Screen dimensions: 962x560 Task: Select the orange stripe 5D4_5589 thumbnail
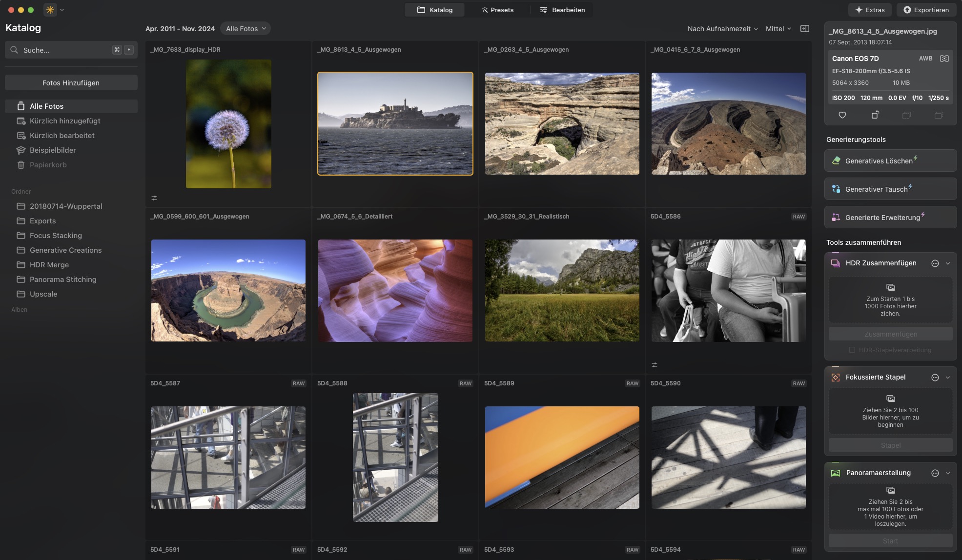[x=562, y=458]
